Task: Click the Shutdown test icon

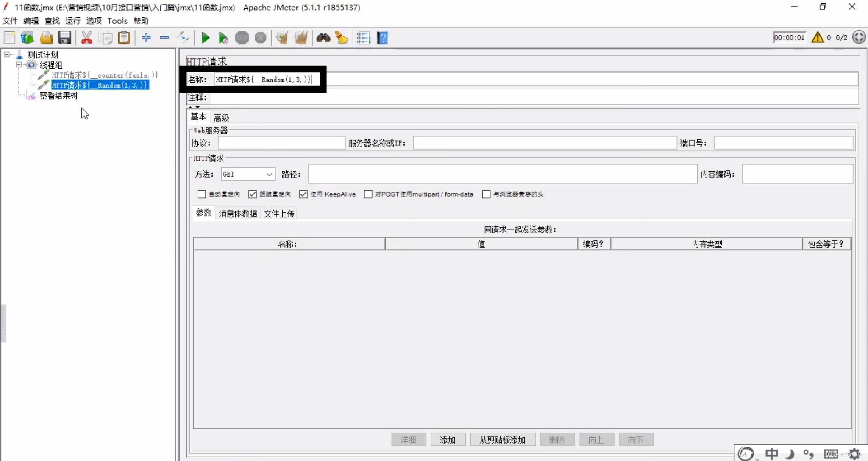Action: coord(261,38)
